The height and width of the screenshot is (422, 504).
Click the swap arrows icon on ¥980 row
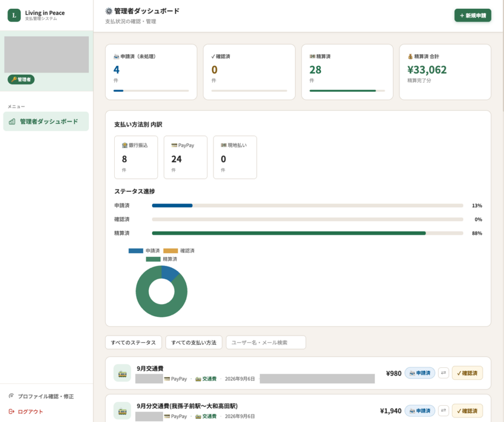point(443,373)
